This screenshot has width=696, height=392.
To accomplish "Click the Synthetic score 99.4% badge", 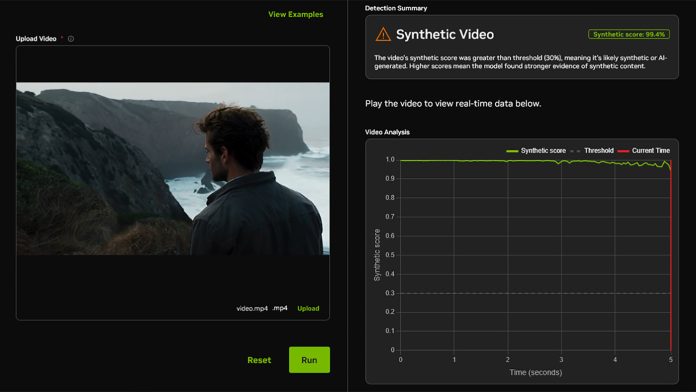I will [x=629, y=34].
